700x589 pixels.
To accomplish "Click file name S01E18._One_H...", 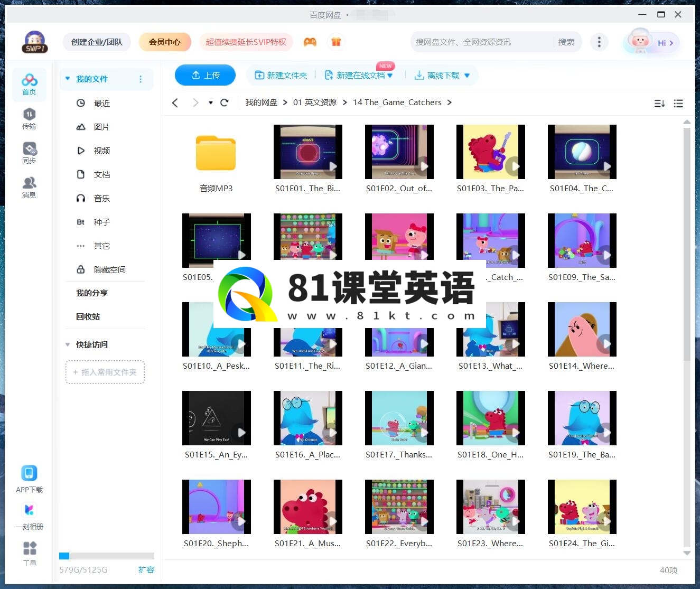I will (491, 454).
